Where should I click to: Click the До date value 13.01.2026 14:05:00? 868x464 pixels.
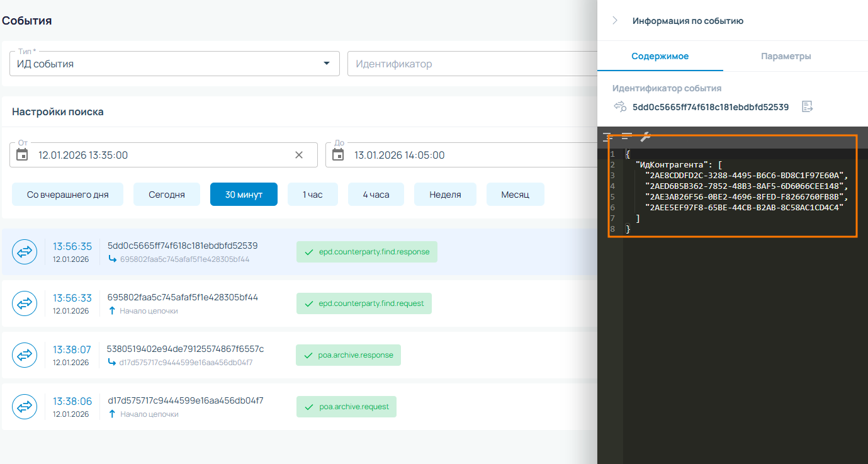click(400, 155)
